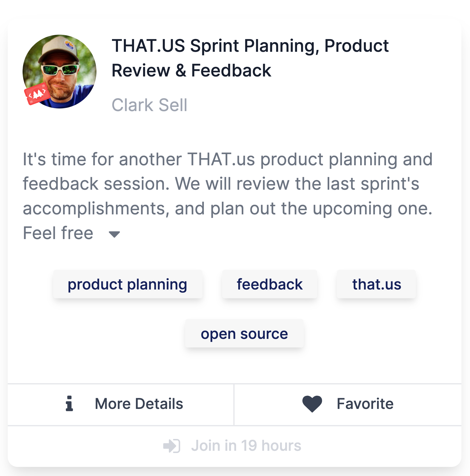Select the 'product planning' tag
The height and width of the screenshot is (476, 470).
click(128, 284)
